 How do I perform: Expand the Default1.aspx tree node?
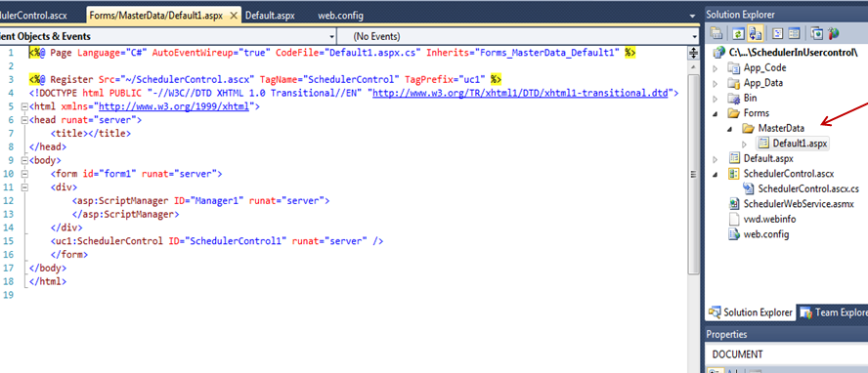click(745, 144)
